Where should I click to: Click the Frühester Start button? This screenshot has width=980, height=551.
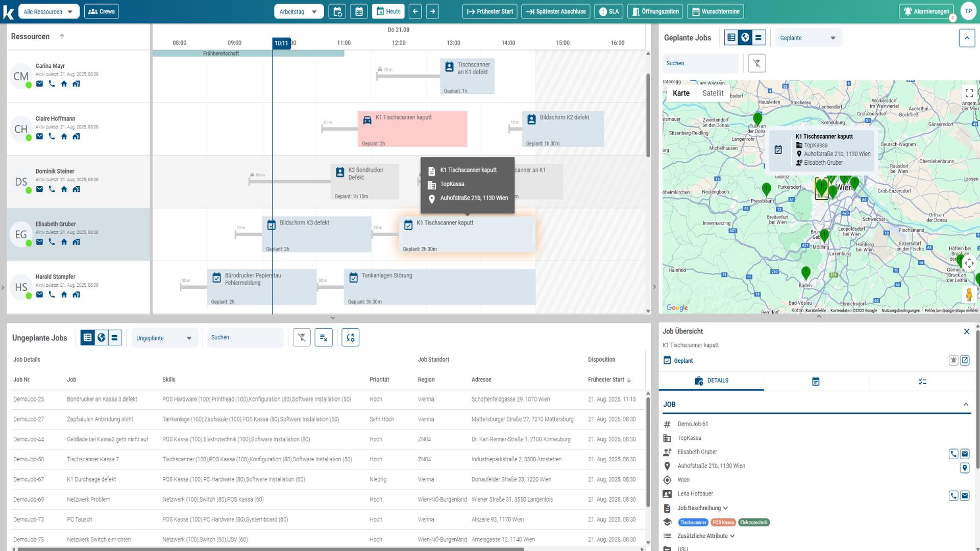(489, 11)
